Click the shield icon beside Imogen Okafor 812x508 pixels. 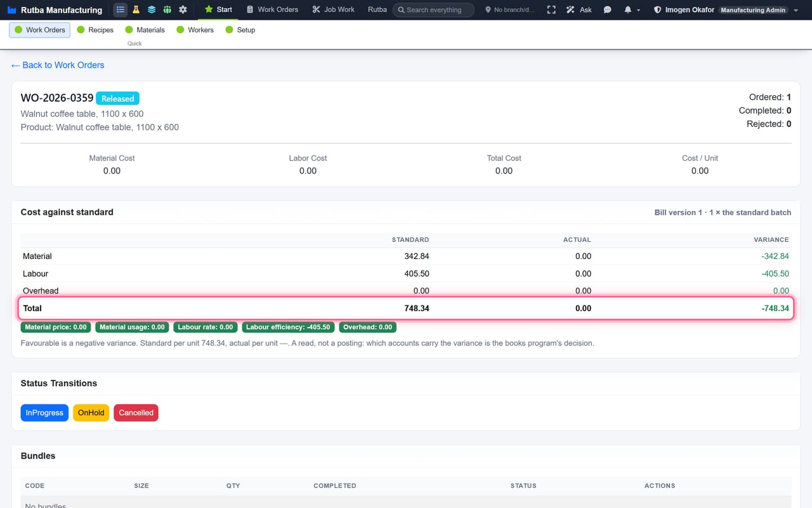657,10
